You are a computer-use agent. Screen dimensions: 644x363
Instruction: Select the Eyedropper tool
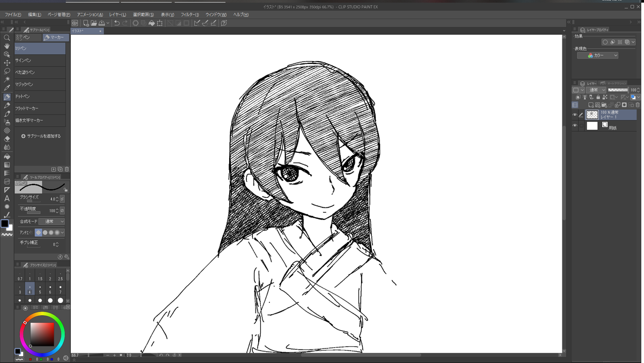[x=7, y=88]
